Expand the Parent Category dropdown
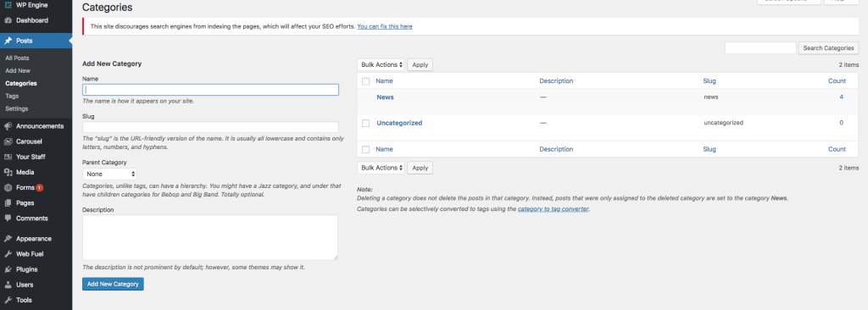 point(109,174)
